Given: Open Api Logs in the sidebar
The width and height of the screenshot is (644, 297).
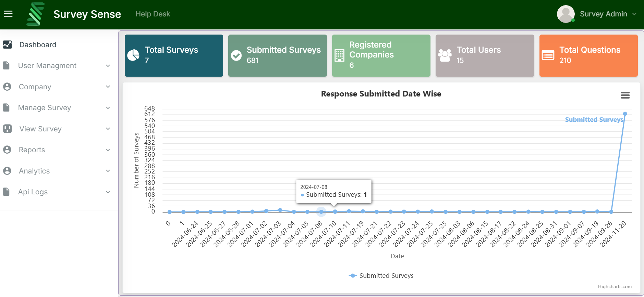Looking at the screenshot, I should tap(33, 192).
